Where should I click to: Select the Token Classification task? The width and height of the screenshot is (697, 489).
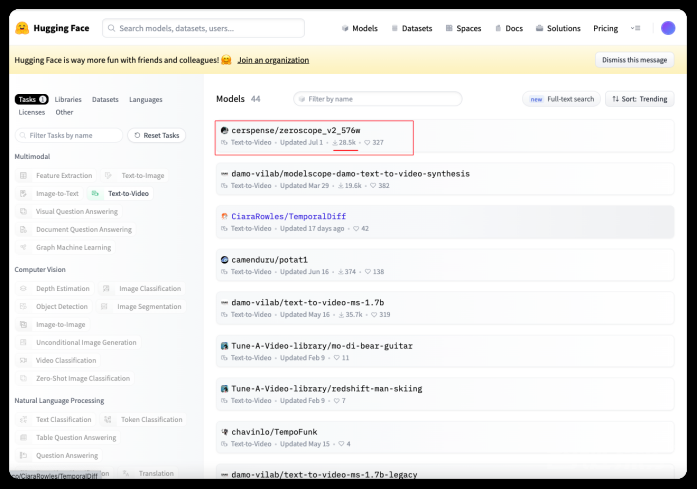pyautogui.click(x=143, y=419)
